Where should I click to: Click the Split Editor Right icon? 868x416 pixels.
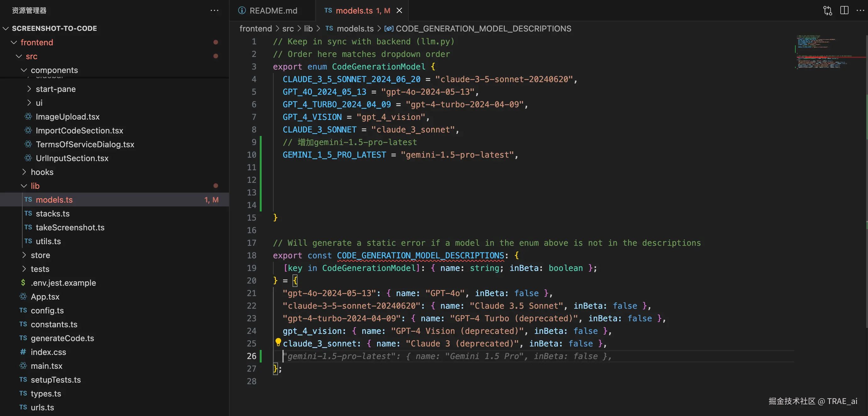tap(844, 10)
